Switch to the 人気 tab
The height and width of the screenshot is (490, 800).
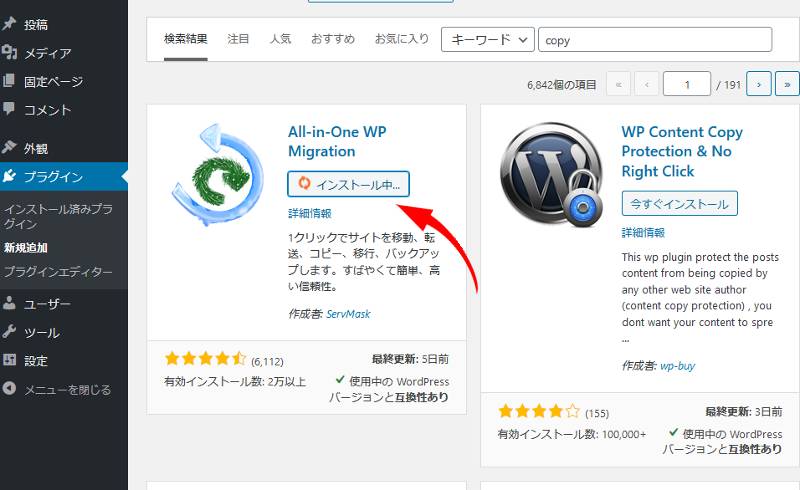[280, 39]
